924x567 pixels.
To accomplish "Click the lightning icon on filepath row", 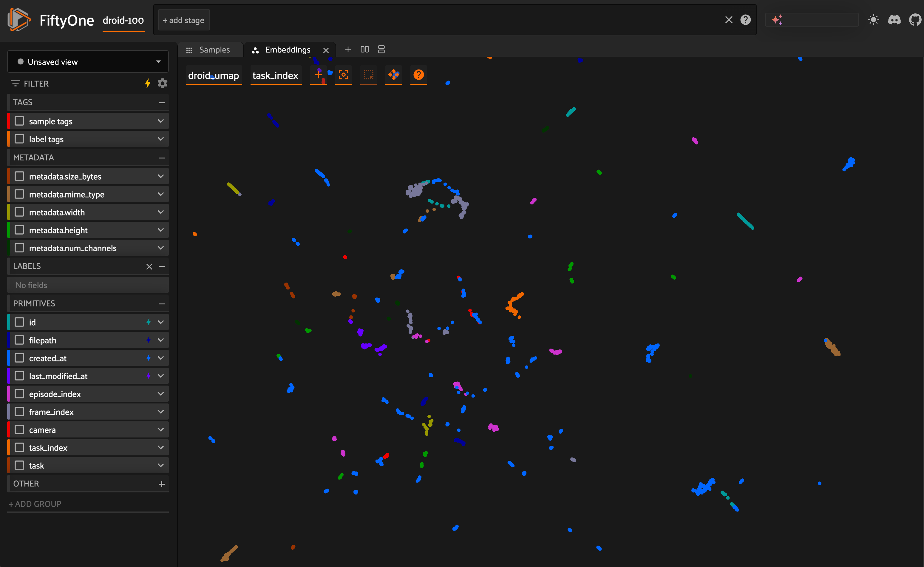I will coord(149,340).
